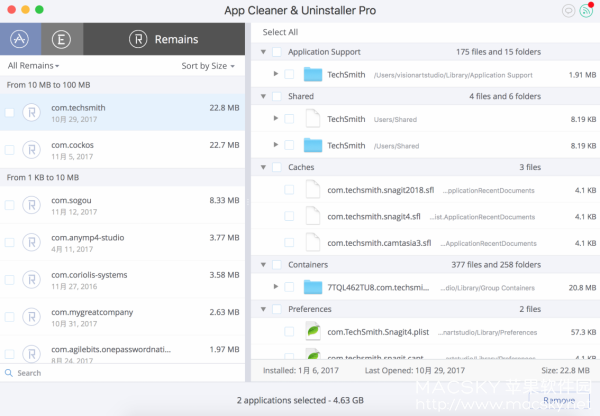Image resolution: width=600 pixels, height=416 pixels.
Task: Click the com.techsmith.camtasia3.sfl file name
Action: pyautogui.click(x=379, y=243)
